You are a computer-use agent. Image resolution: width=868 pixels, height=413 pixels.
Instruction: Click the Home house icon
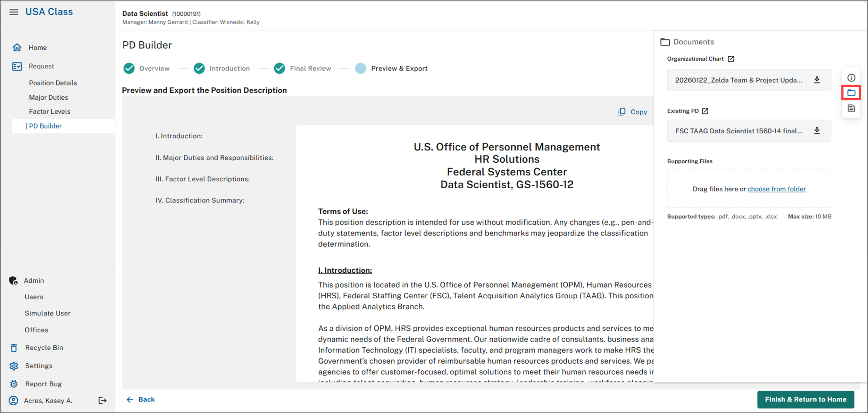[x=17, y=47]
